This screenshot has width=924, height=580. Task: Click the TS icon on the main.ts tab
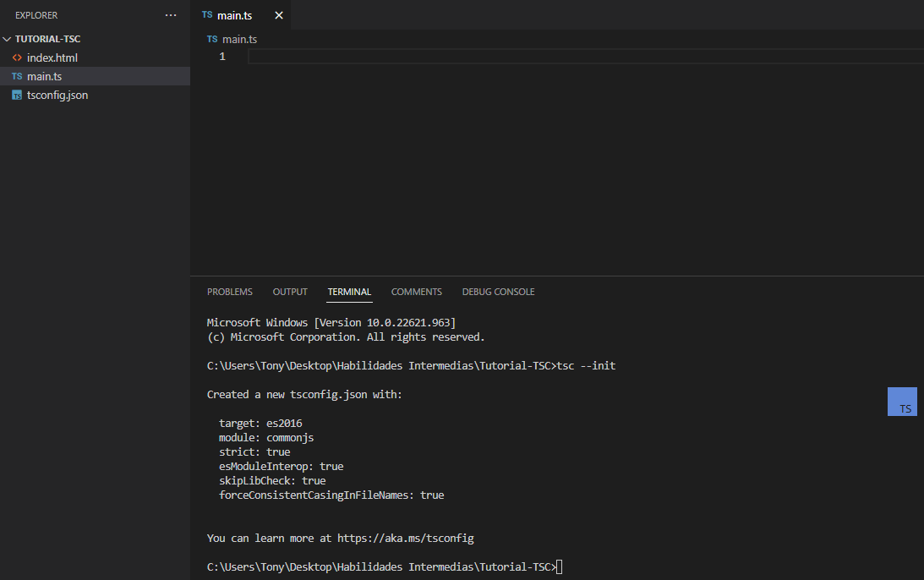(x=207, y=15)
